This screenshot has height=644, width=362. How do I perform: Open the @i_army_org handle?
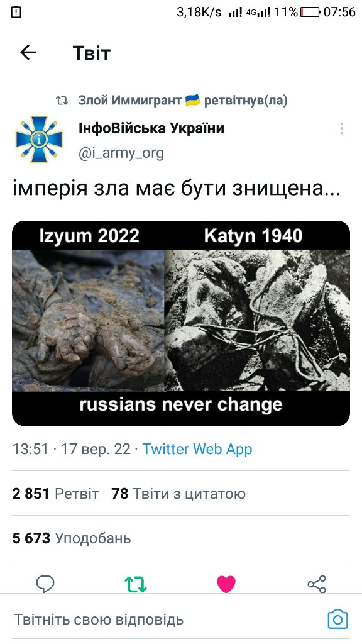pyautogui.click(x=121, y=153)
